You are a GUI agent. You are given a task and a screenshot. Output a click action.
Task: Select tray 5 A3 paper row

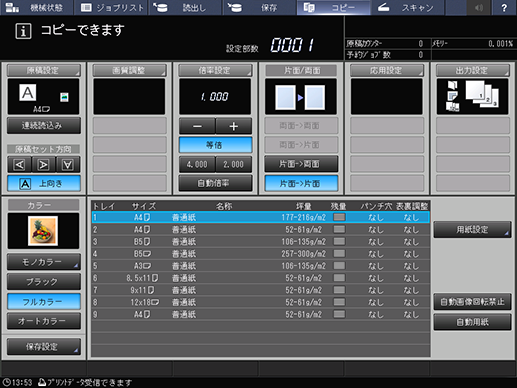pos(261,266)
